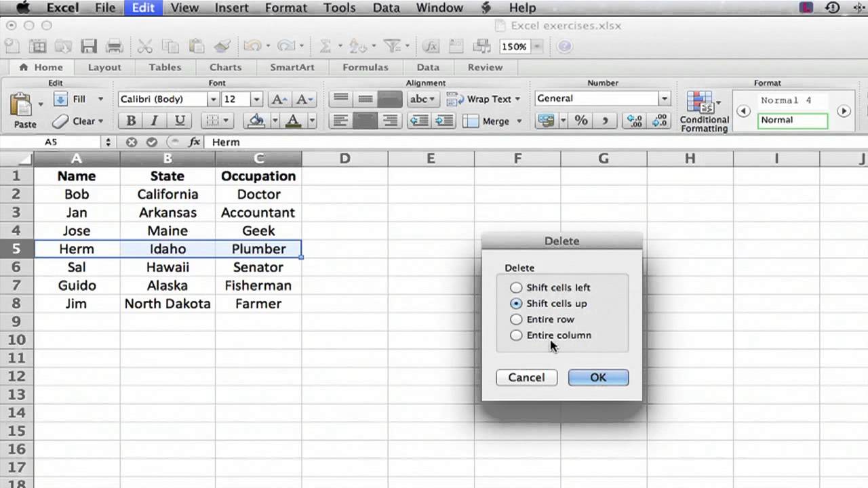Select the Entire row radio button
The height and width of the screenshot is (488, 868).
coord(516,319)
